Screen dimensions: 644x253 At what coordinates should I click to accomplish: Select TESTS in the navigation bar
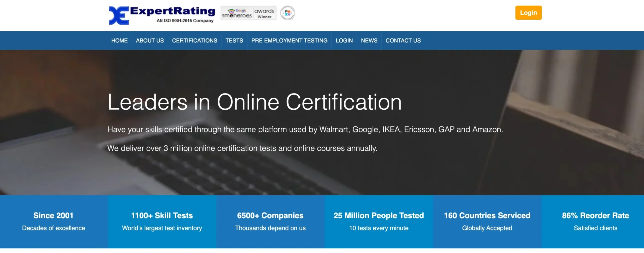click(x=234, y=40)
